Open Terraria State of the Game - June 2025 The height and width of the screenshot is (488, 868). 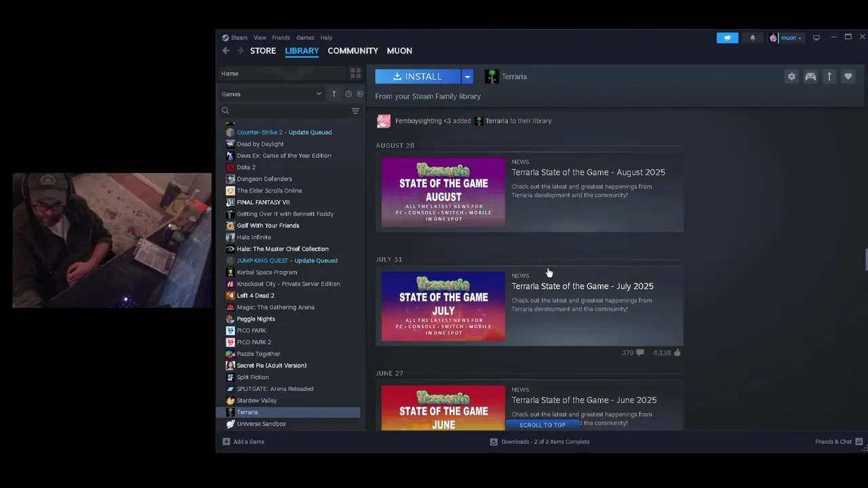point(584,400)
